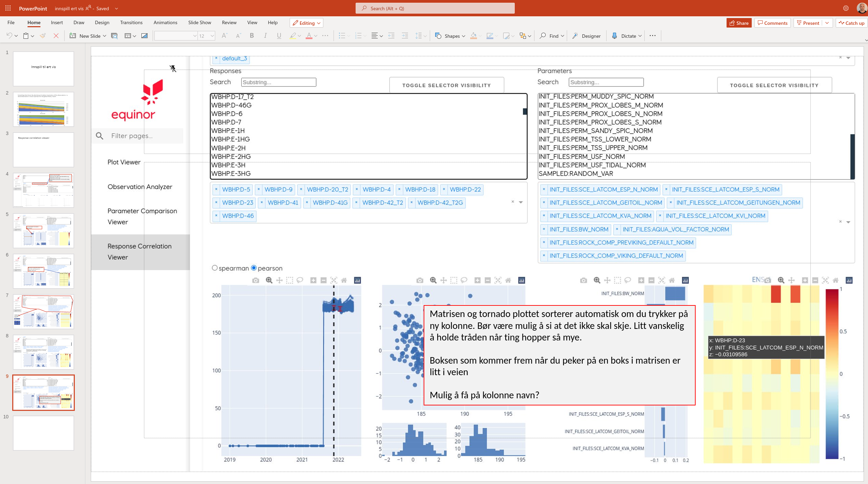
Task: Expand the New Slide dropdown
Action: click(104, 36)
